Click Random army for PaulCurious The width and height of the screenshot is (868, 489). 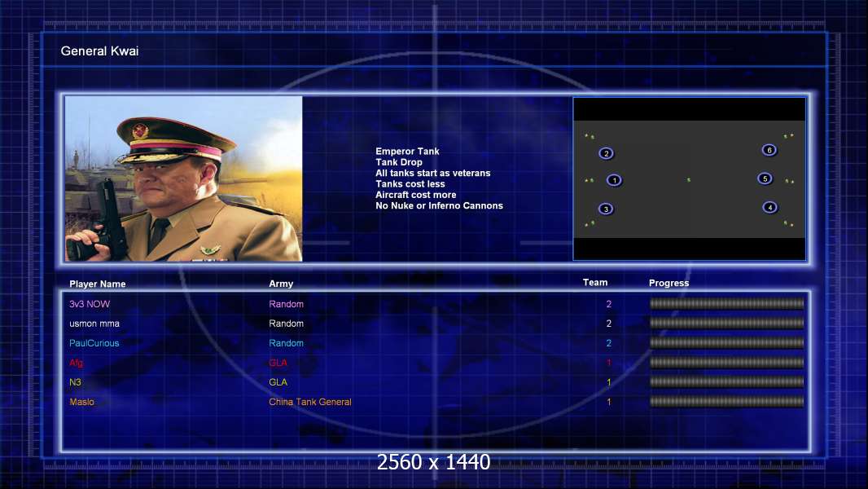point(286,343)
